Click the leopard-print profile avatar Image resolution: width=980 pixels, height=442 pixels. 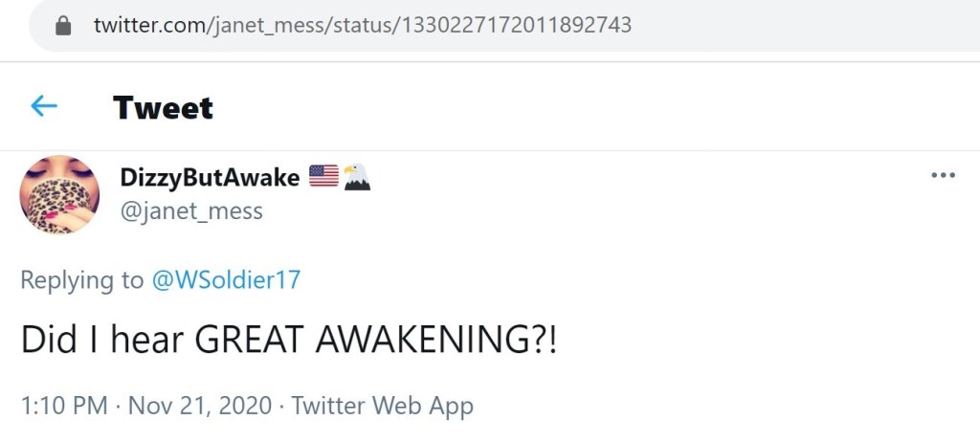coord(59,194)
